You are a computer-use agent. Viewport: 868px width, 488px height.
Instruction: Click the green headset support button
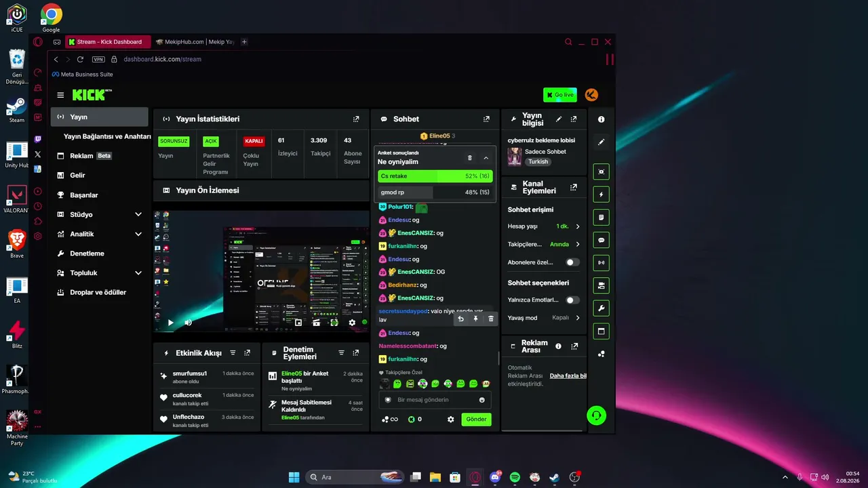(x=596, y=415)
